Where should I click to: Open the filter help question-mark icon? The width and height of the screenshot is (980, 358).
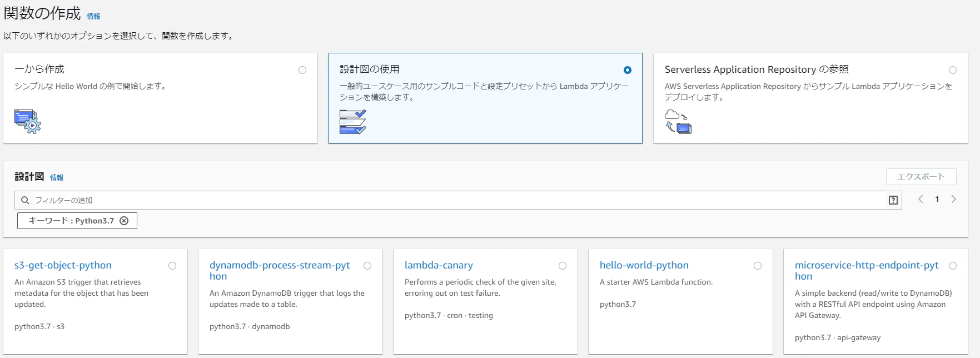pos(893,200)
